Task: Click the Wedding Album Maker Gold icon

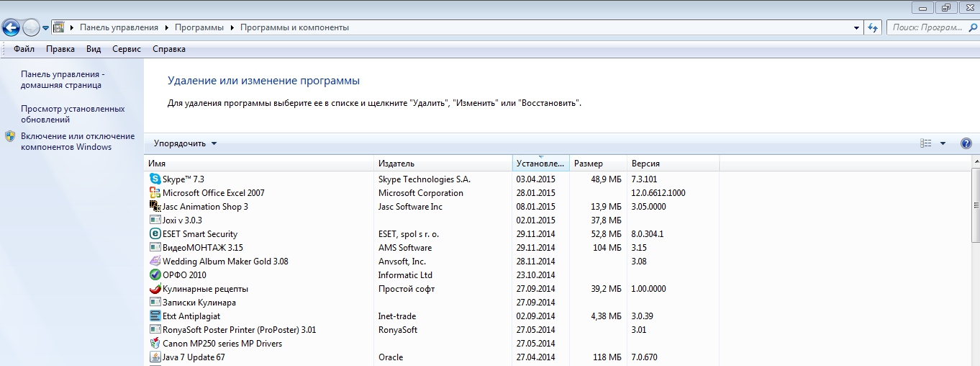Action: (x=155, y=261)
